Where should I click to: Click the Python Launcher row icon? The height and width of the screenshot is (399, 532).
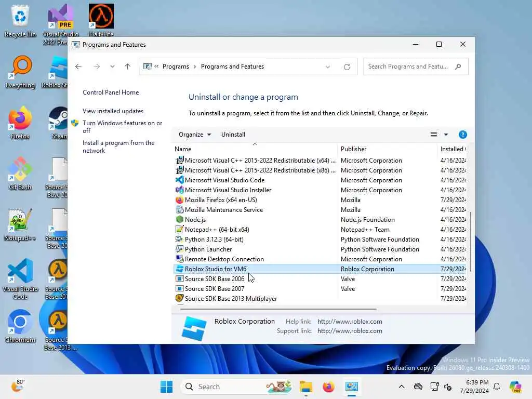(x=179, y=249)
